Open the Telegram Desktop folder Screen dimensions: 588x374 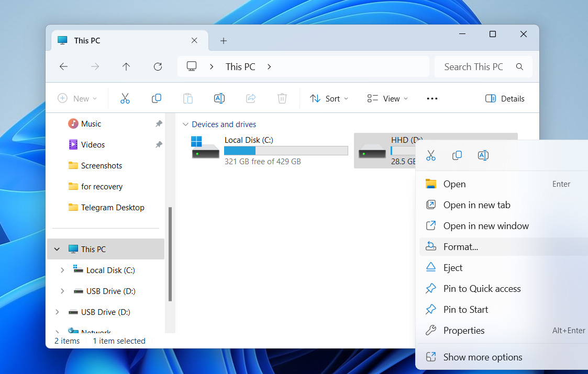(x=106, y=208)
